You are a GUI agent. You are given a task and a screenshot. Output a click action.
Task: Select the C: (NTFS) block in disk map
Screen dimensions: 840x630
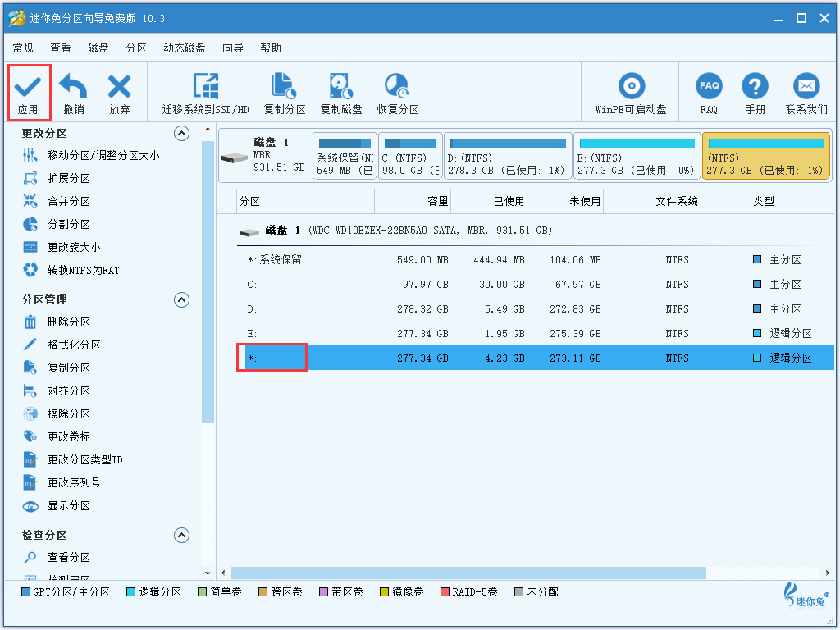(x=410, y=156)
